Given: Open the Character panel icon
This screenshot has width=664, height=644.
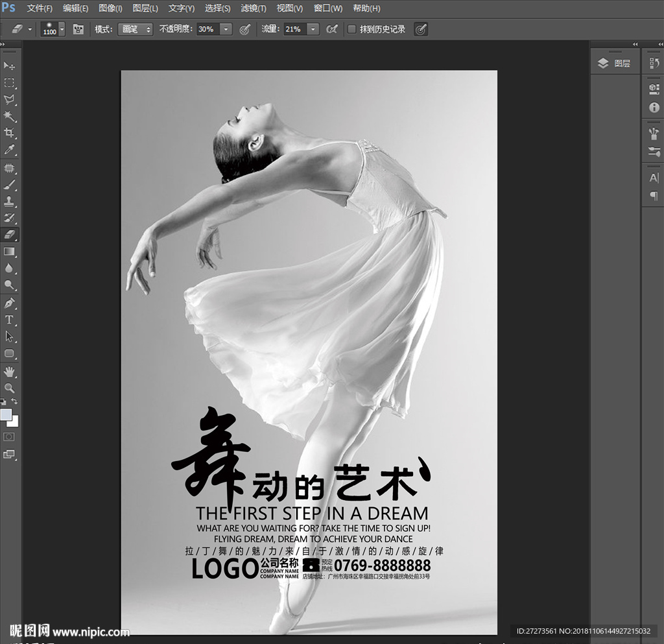Looking at the screenshot, I should point(654,178).
